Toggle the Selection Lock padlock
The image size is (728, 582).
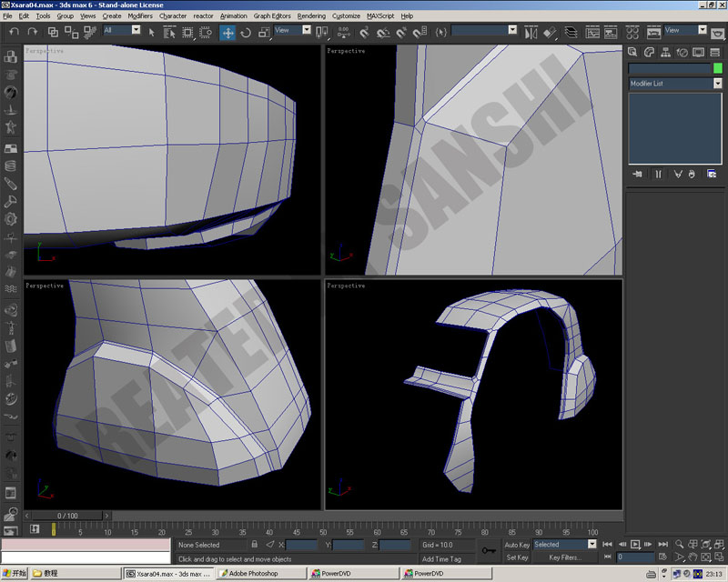coord(254,544)
